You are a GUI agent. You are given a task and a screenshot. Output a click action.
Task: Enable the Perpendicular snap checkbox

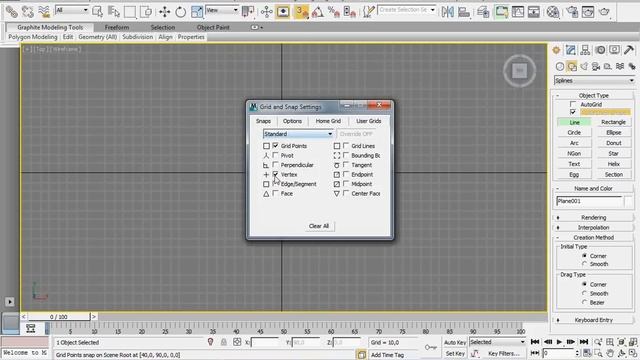tap(276, 165)
